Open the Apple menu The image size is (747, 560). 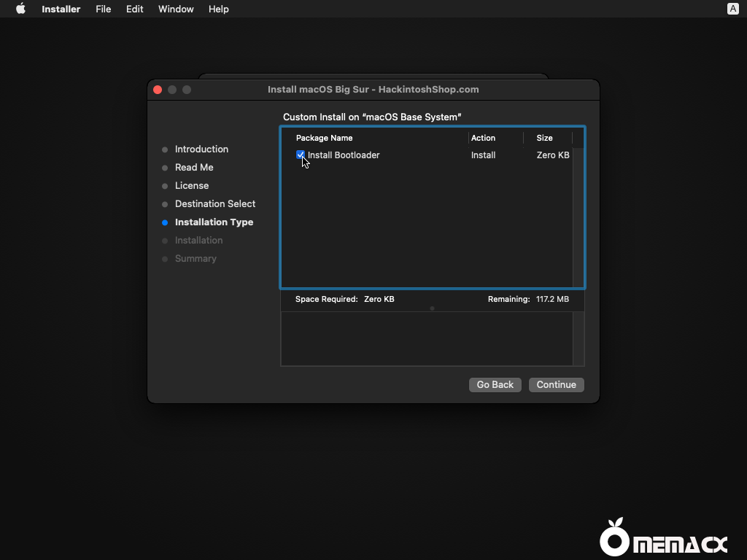point(20,9)
